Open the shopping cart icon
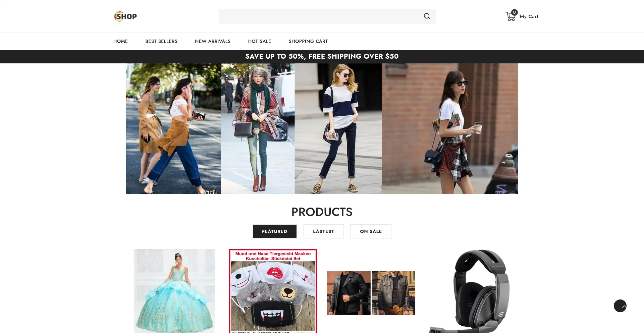The height and width of the screenshot is (333, 644). pos(510,17)
